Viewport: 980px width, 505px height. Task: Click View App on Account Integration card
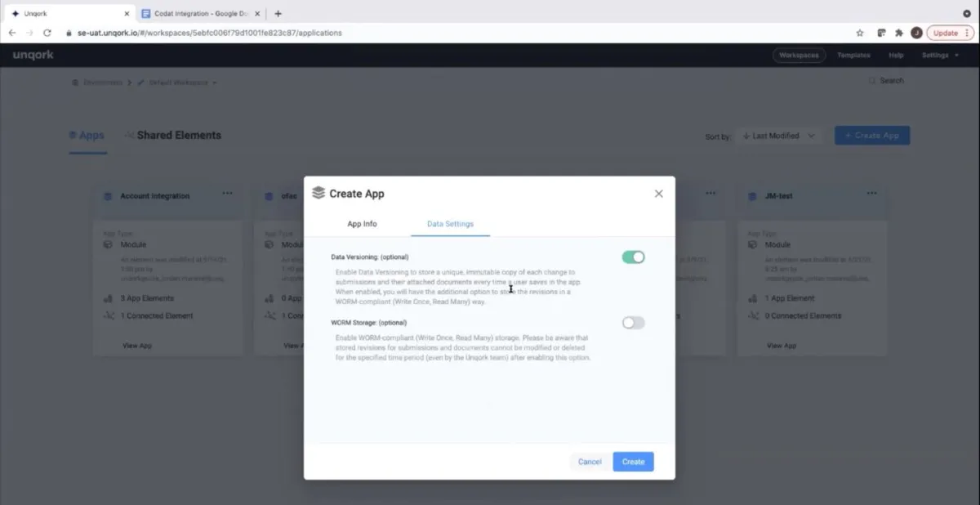[137, 346]
